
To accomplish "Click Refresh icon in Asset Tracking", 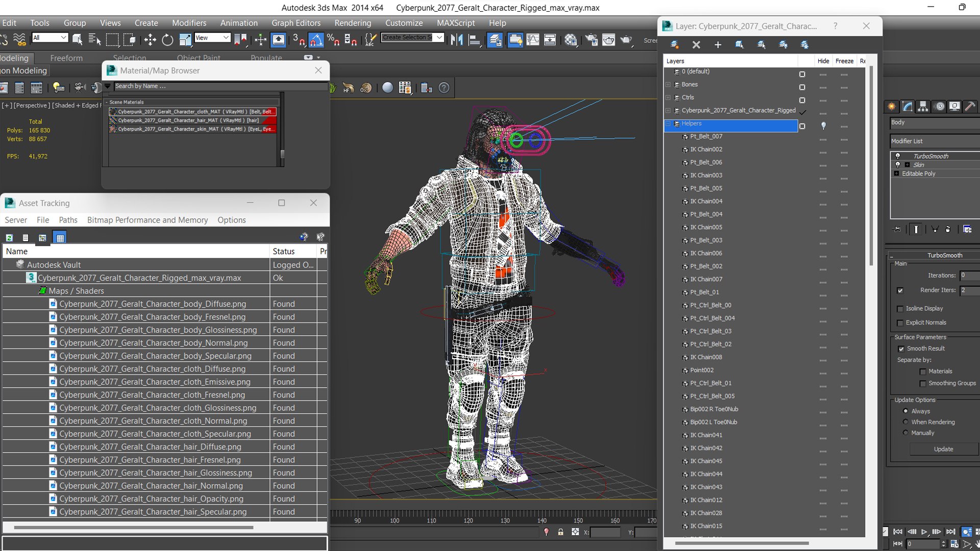I will pos(9,238).
